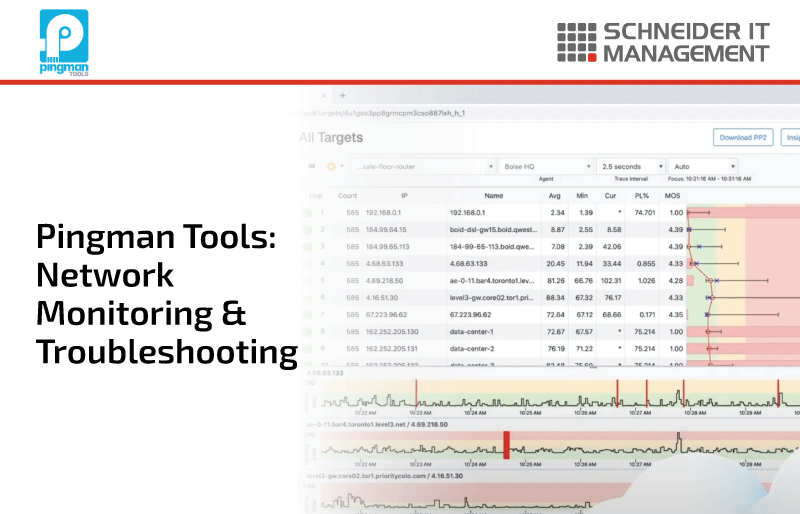Open the Boise HQ agent dropdown

[546, 166]
